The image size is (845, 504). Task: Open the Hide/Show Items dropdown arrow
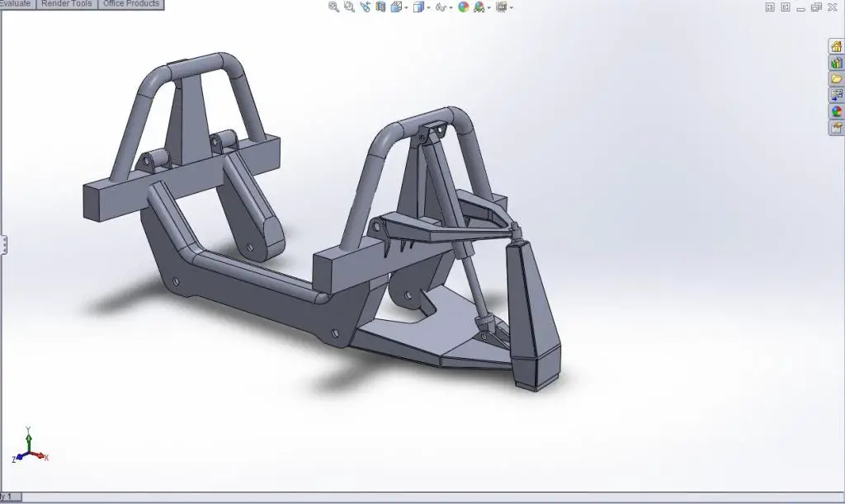[x=451, y=7]
